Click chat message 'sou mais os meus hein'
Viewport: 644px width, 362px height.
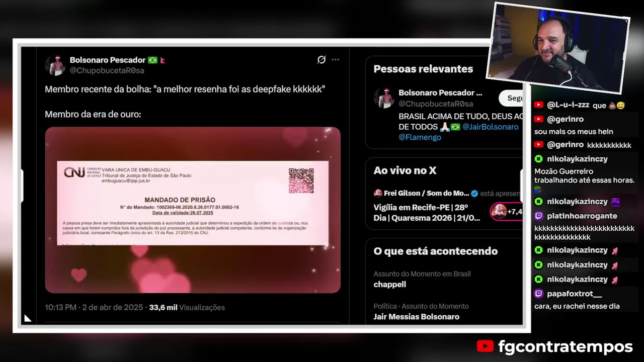click(x=574, y=132)
